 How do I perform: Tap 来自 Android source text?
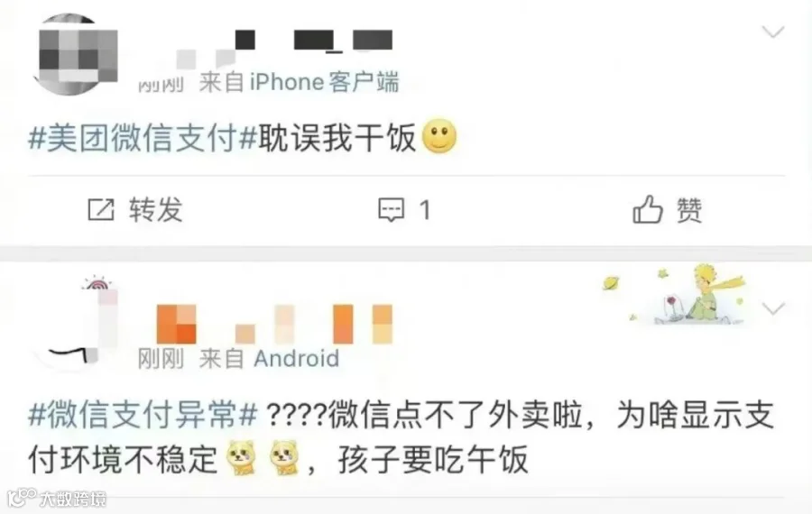(x=269, y=358)
